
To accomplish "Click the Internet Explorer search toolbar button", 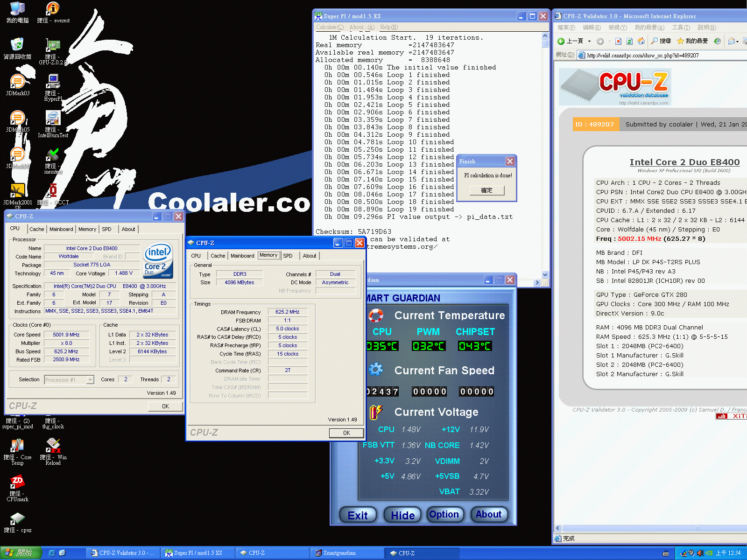I will (x=661, y=41).
